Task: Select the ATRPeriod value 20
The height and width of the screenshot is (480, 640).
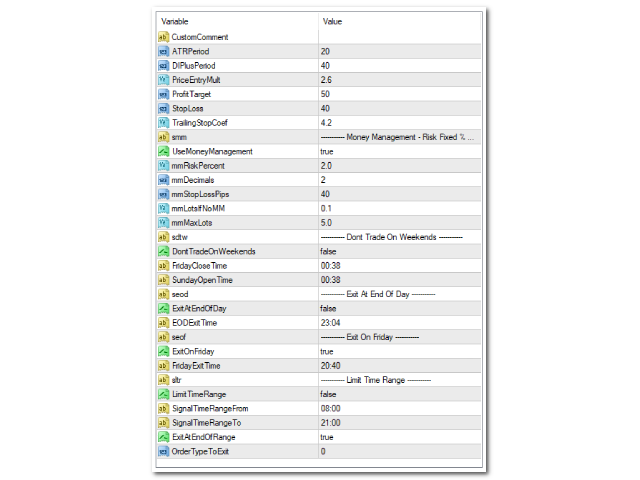Action: point(325,51)
